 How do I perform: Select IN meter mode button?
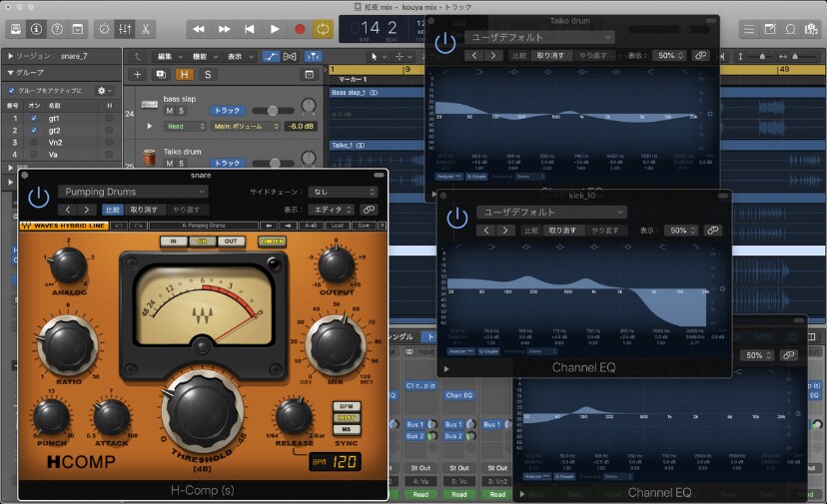(173, 242)
